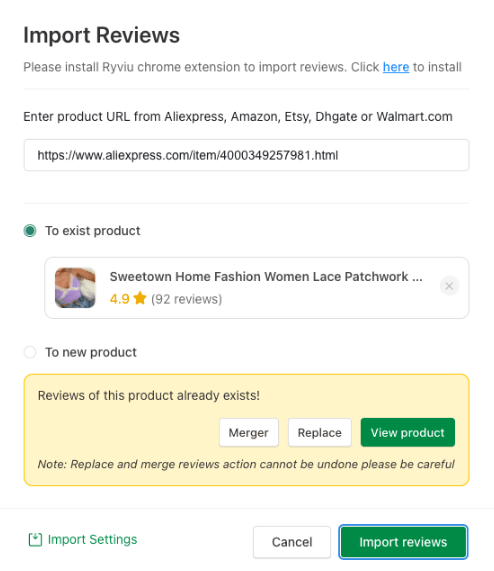494x571 pixels.
Task: Click the Replace button
Action: 320,433
